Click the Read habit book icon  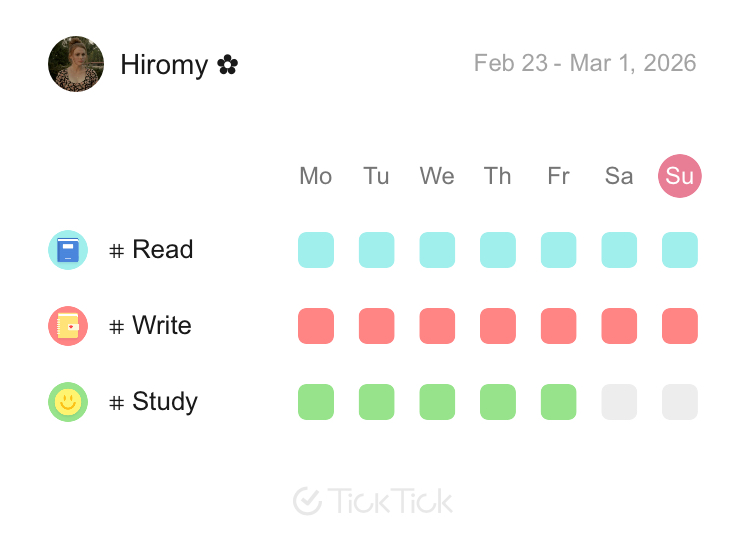(x=68, y=250)
